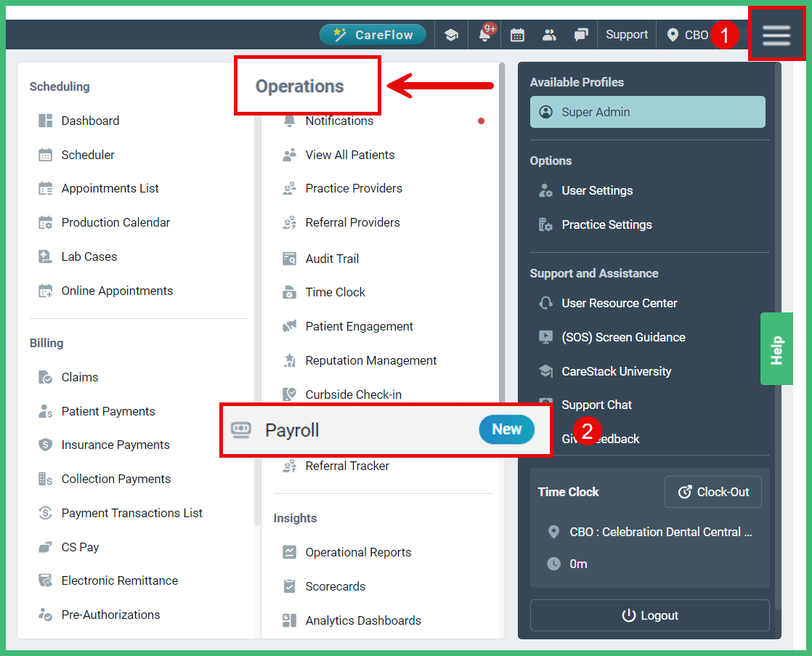Open the hamburger menu icon

pyautogui.click(x=776, y=34)
